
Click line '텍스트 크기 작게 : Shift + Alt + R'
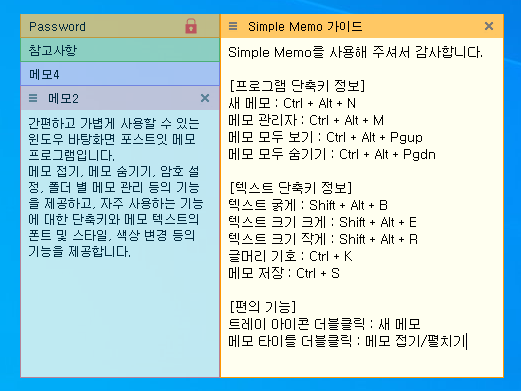(323, 239)
